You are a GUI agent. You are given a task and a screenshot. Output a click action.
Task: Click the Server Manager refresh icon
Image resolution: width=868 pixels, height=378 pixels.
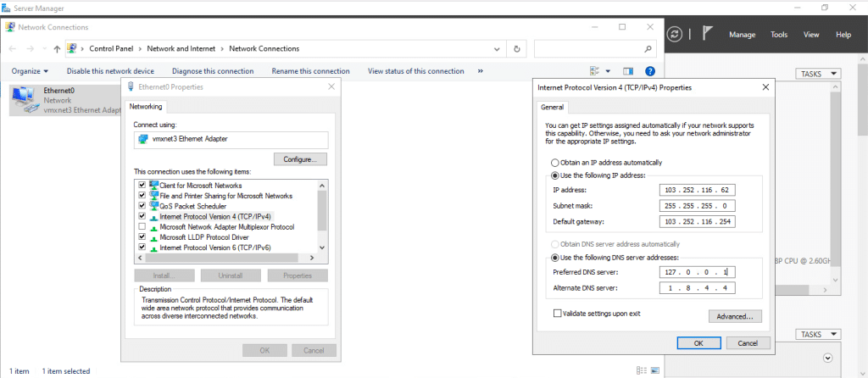point(675,35)
